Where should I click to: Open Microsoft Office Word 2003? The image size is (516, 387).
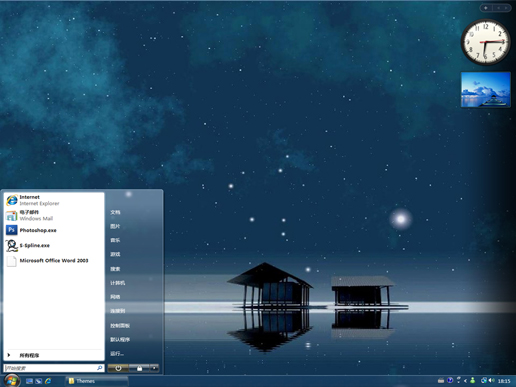[x=54, y=261]
